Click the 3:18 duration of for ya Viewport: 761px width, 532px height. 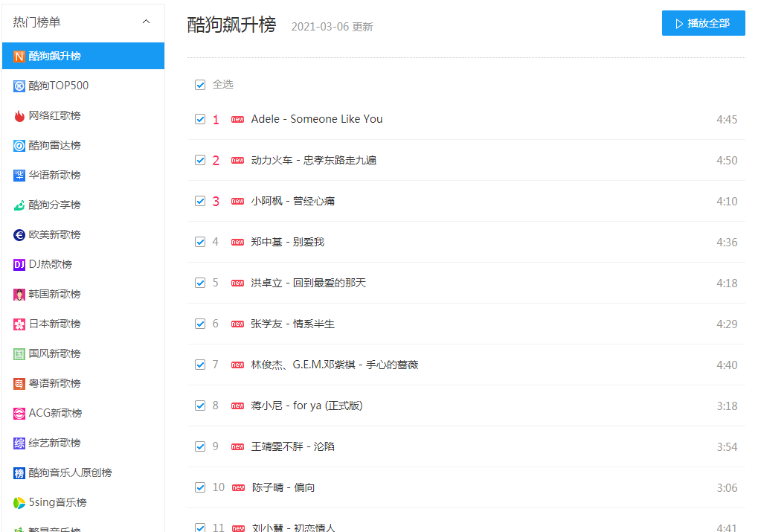727,406
